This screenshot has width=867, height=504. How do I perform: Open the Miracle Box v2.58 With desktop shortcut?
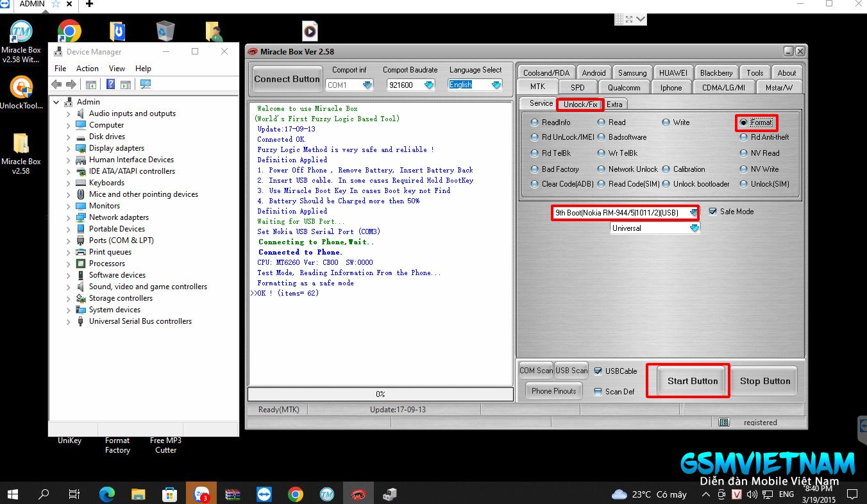[21, 42]
